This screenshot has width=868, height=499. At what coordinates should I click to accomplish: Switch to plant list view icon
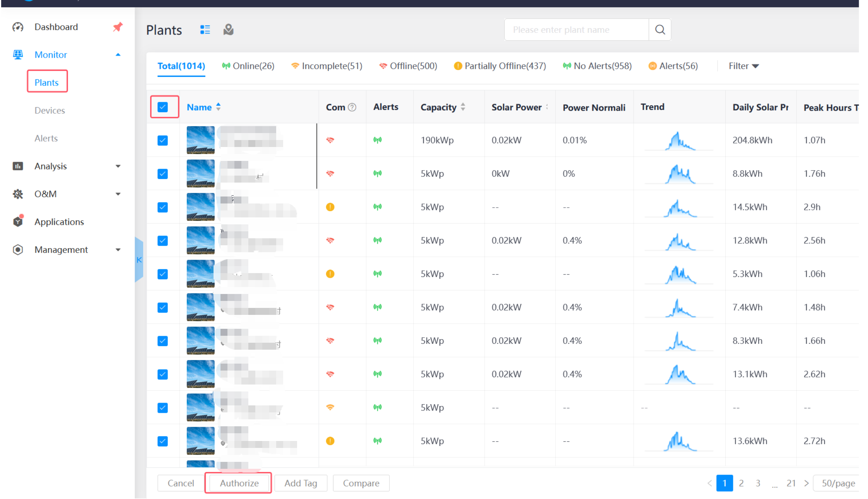point(205,30)
